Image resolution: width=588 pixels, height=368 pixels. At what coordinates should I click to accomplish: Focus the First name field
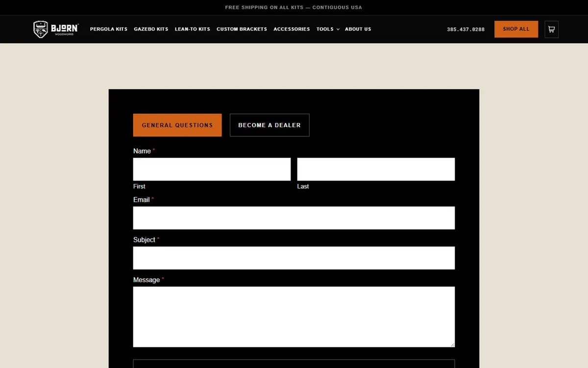212,169
